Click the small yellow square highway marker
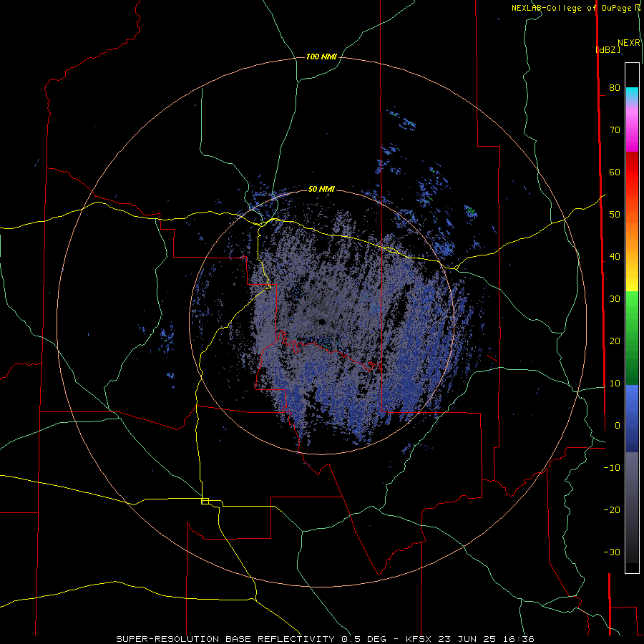The width and height of the screenshot is (644, 644). (x=205, y=501)
